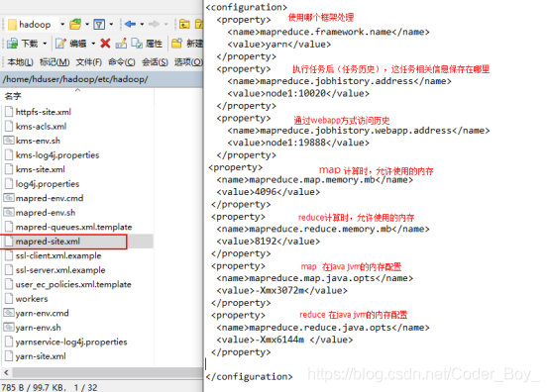Screen dimensions: 549x392
Task: Click the mapreduce.framework.name text
Action: [326, 32]
